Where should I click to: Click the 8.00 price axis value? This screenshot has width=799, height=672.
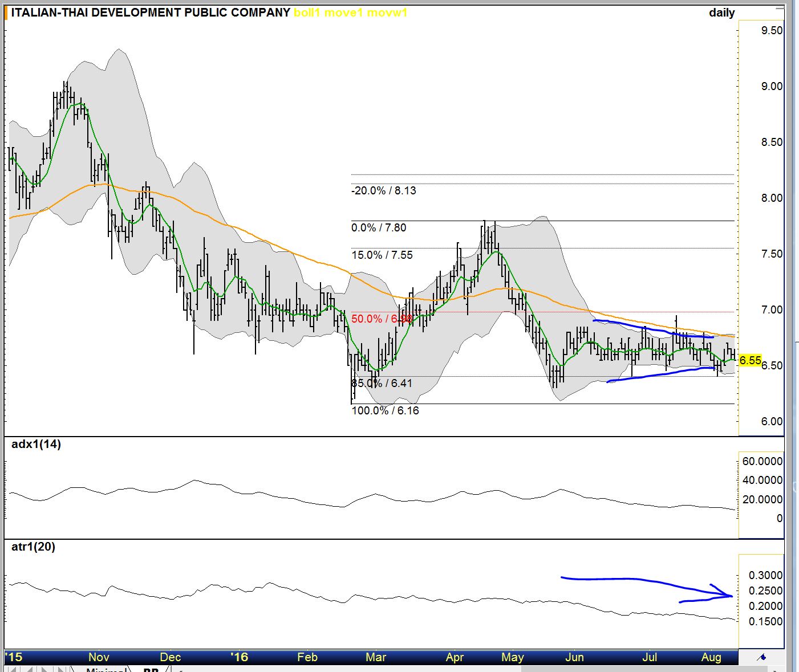(772, 198)
